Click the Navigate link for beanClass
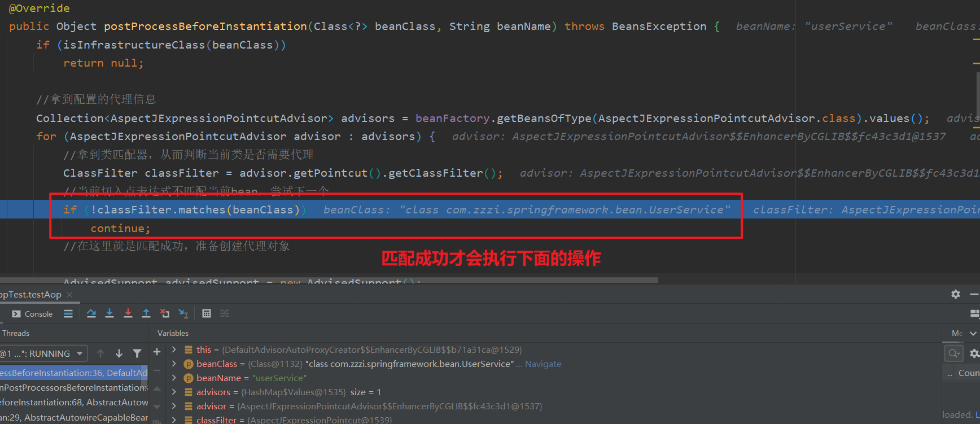The width and height of the screenshot is (980, 424). [x=543, y=364]
